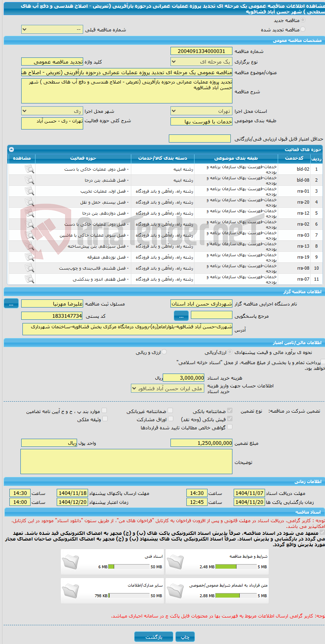The height and width of the screenshot is (644, 325).
Task: Click زمان اعتبار پیشنهاد date 1404/12/20
Action: click(72, 502)
